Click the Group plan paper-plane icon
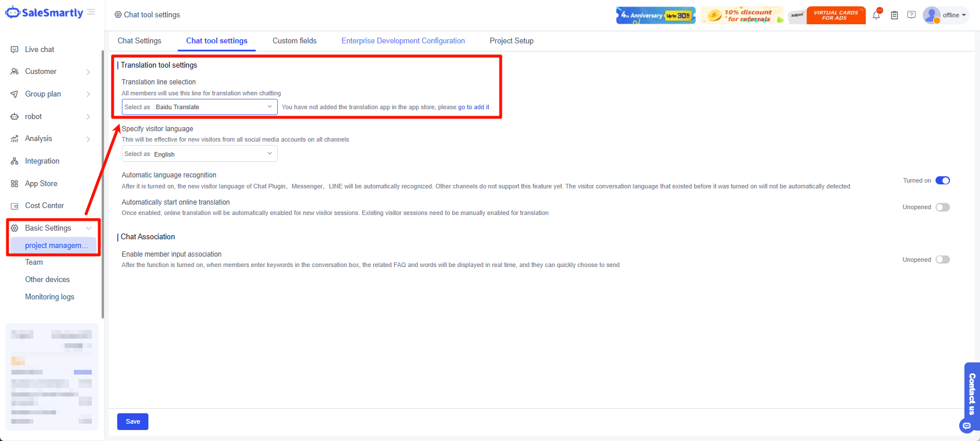 pos(14,94)
